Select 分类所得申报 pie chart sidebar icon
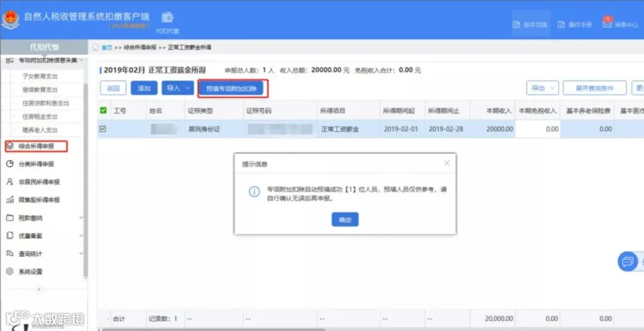644x331 pixels. (10, 164)
